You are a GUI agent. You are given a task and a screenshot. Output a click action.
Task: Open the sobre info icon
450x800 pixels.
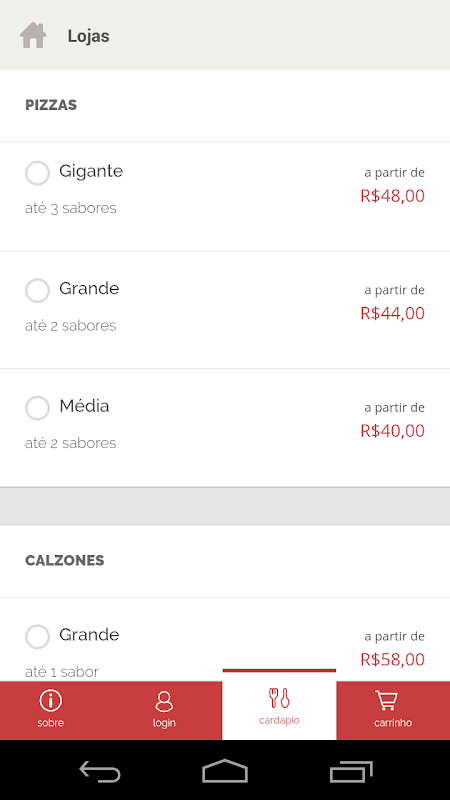tap(51, 700)
